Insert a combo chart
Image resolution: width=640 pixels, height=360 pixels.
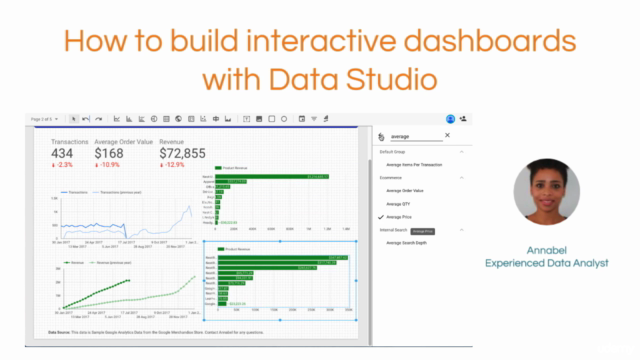(142, 119)
